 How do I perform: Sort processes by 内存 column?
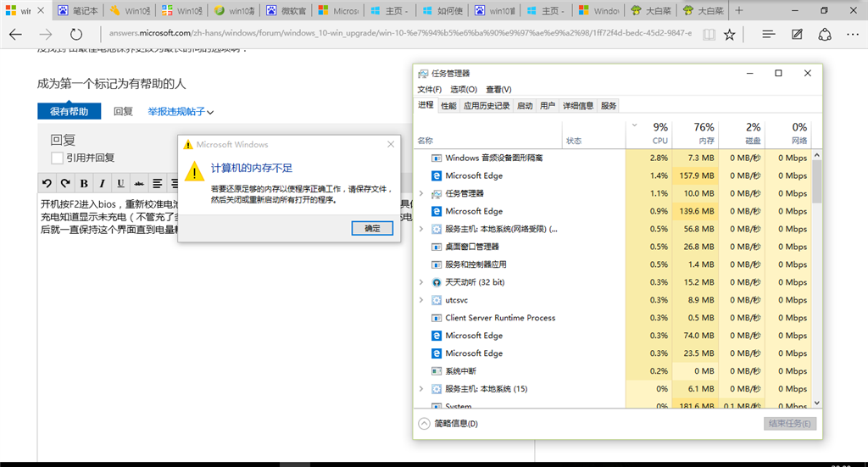tap(695, 134)
